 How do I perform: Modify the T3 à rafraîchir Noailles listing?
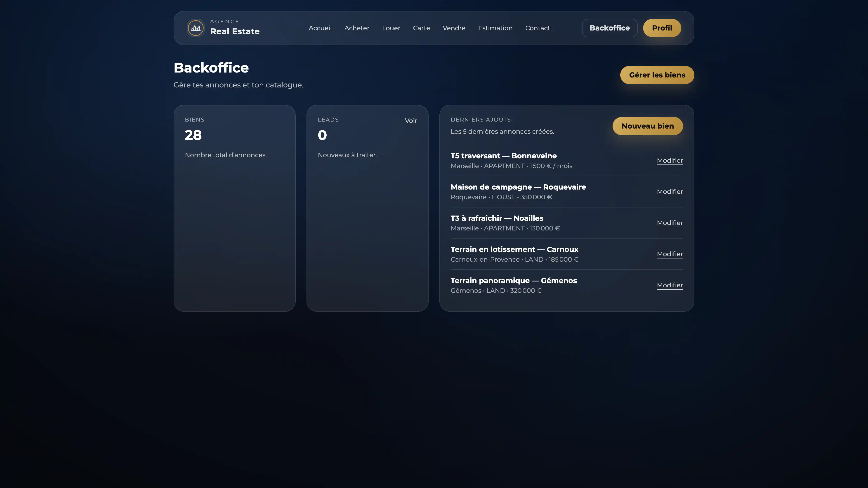pos(670,223)
